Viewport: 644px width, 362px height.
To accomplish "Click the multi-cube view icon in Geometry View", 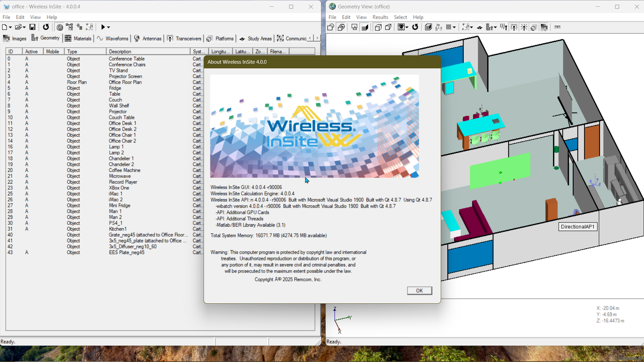I will [x=341, y=27].
